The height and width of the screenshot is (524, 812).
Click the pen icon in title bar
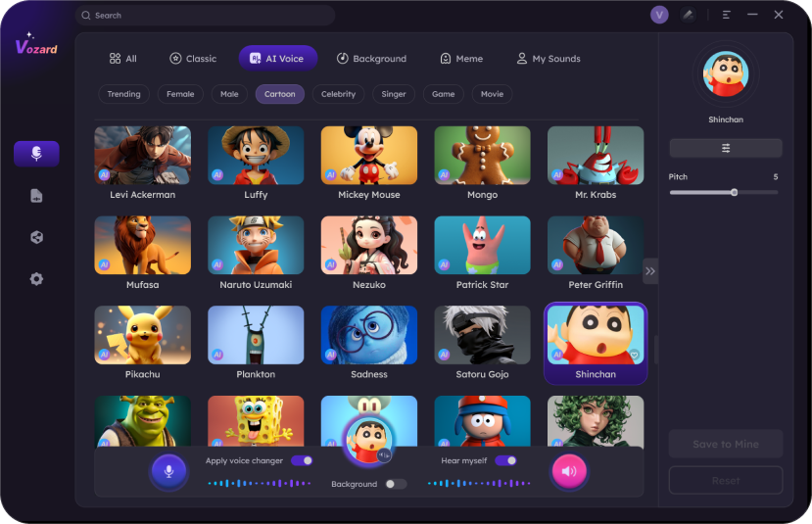click(x=689, y=15)
